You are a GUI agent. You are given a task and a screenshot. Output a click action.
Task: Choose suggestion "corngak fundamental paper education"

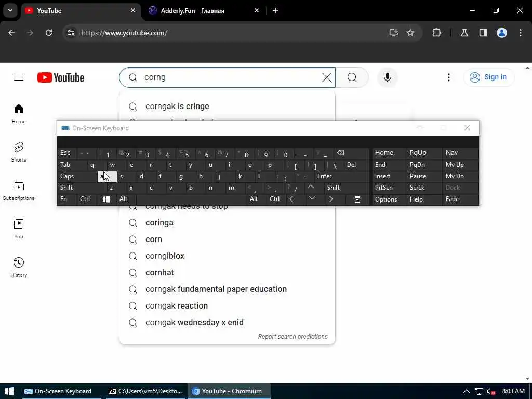click(x=227, y=289)
